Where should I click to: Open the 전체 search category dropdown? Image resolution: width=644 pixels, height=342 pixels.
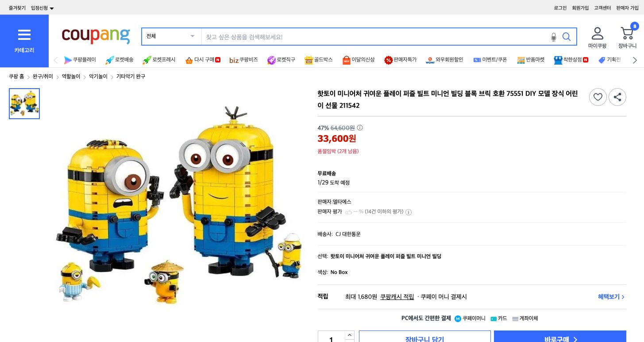pyautogui.click(x=171, y=36)
